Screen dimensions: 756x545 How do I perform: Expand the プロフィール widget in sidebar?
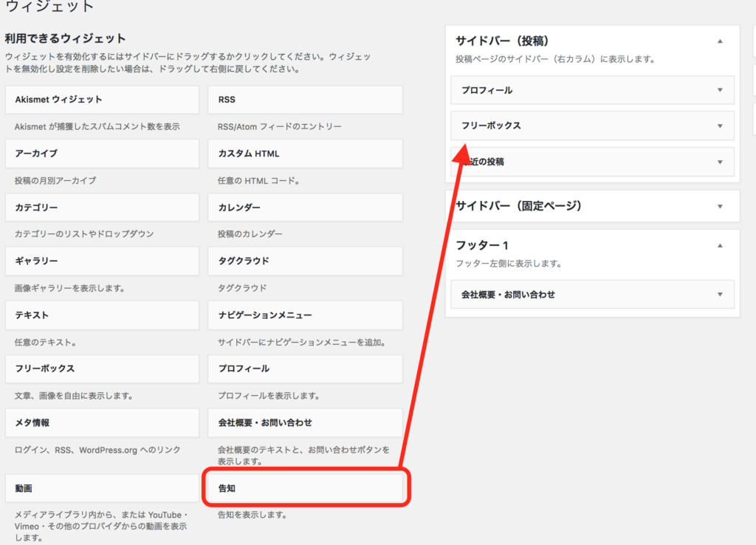point(720,90)
